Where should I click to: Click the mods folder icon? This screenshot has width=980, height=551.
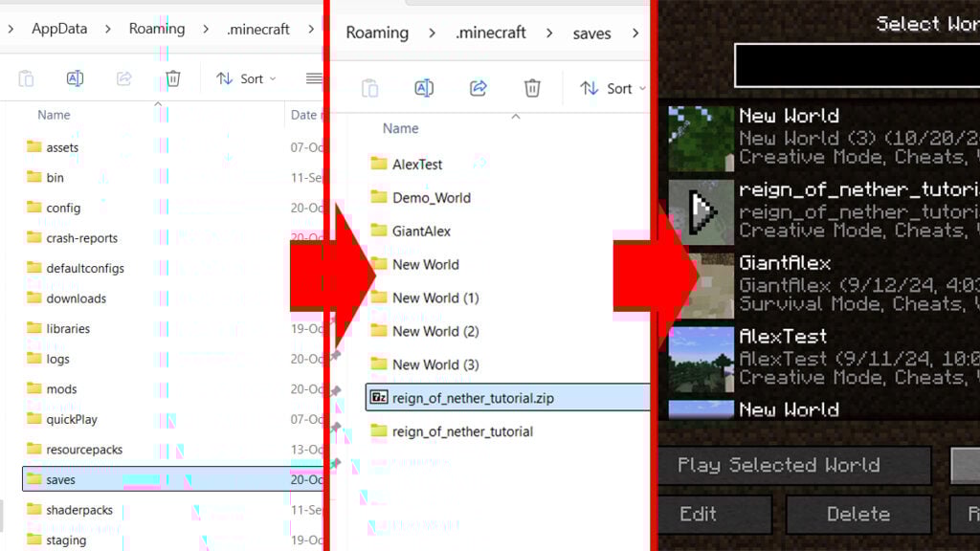pyautogui.click(x=33, y=389)
